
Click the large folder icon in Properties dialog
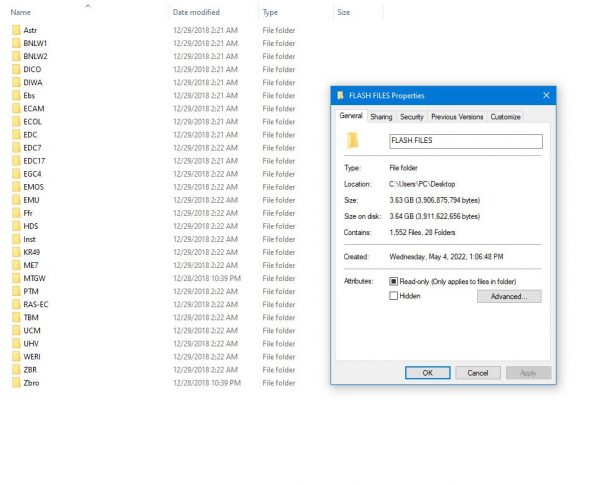(353, 140)
